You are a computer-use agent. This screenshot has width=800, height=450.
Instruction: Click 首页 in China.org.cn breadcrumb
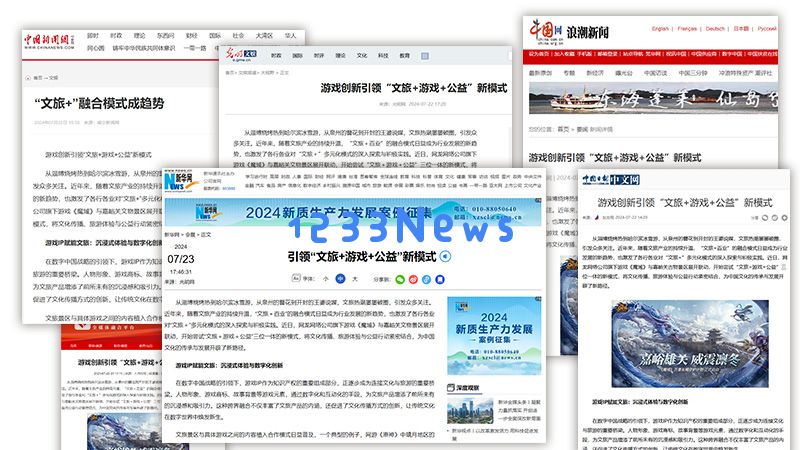(x=563, y=130)
